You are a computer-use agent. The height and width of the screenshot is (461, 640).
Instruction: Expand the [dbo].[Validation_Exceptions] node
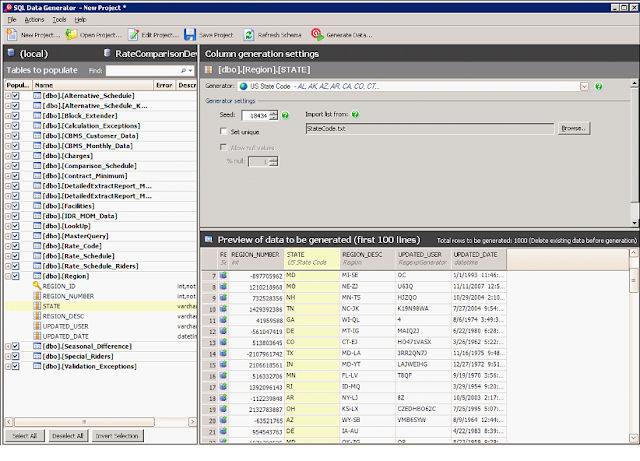(8, 367)
